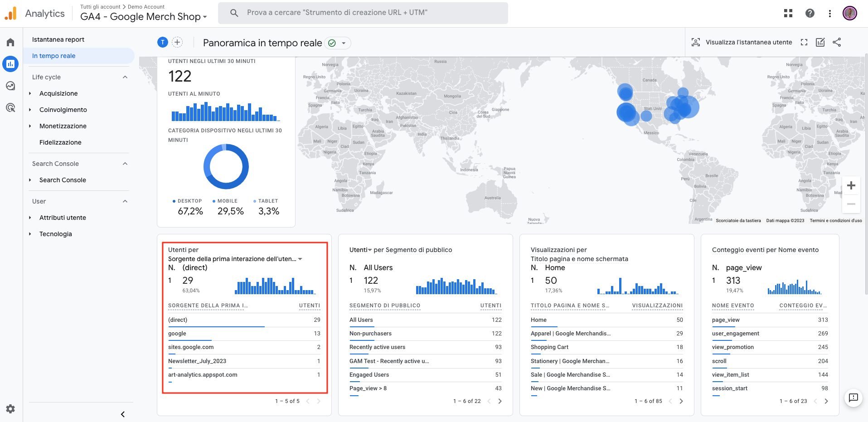Go to next page of Titolo pagina card
The height and width of the screenshot is (422, 868).
coord(681,401)
